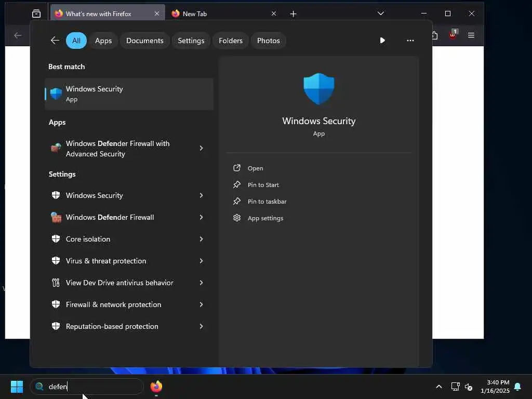Click the Pin to Start pin icon

click(x=237, y=184)
